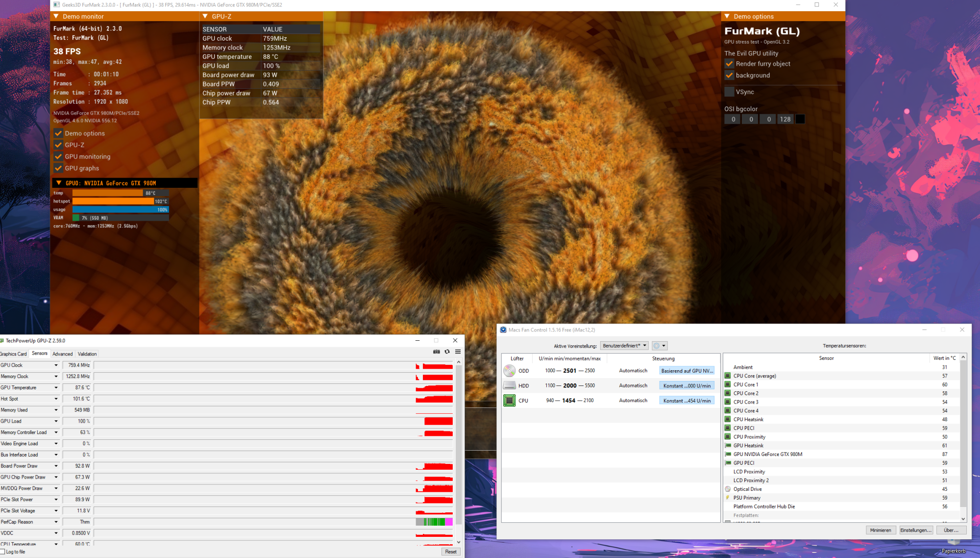
Task: Tick the Log to file checkbox
Action: click(x=2, y=552)
